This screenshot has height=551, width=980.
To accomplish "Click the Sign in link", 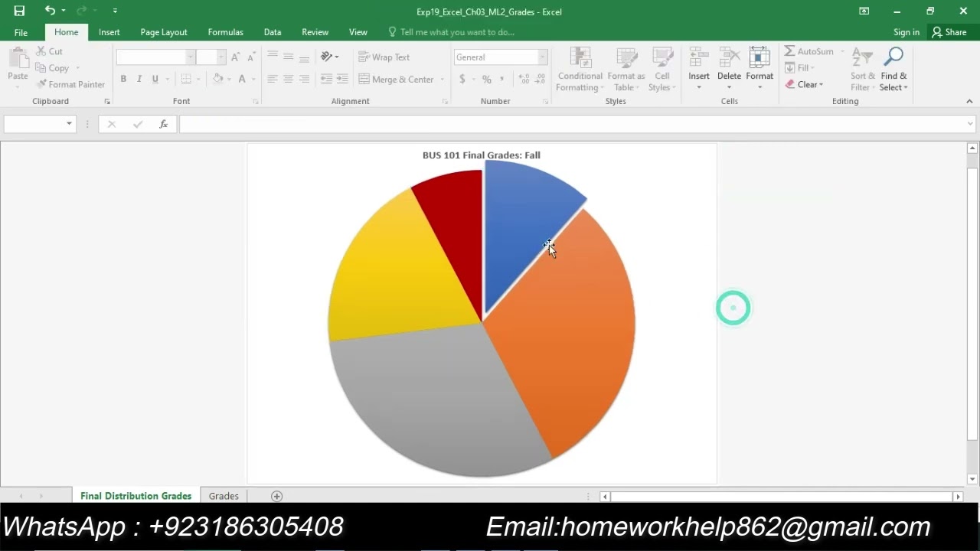I will [906, 32].
